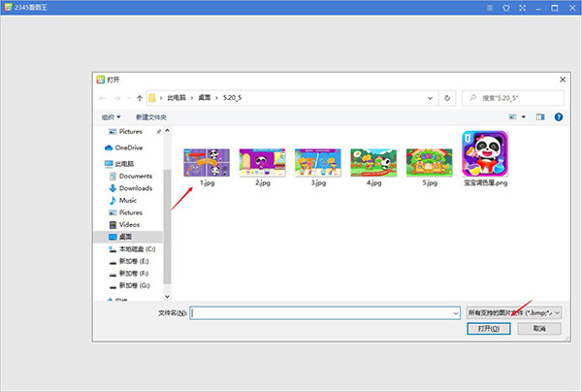This screenshot has width=582, height=392.
Task: Open the file type filter combo box
Action: [514, 313]
